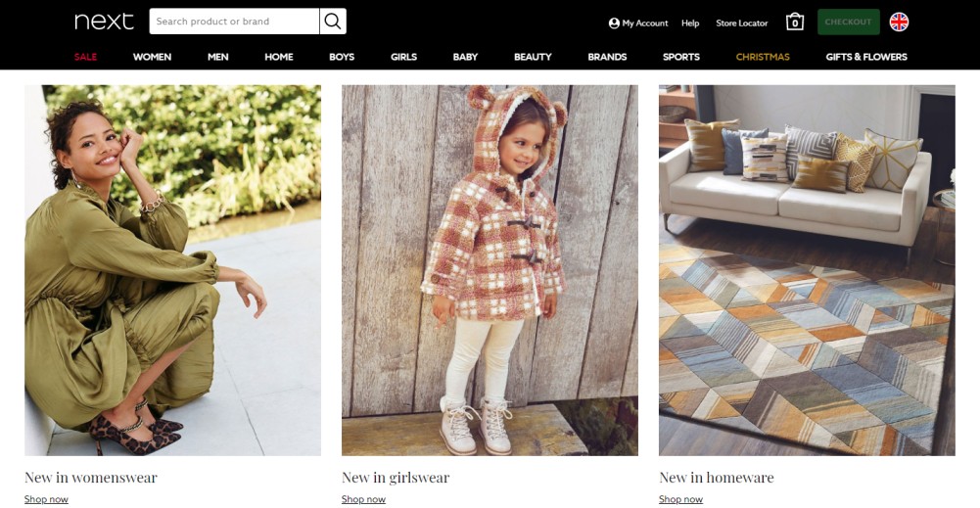The width and height of the screenshot is (980, 508).
Task: Select the HOME navigation item
Action: click(x=279, y=57)
